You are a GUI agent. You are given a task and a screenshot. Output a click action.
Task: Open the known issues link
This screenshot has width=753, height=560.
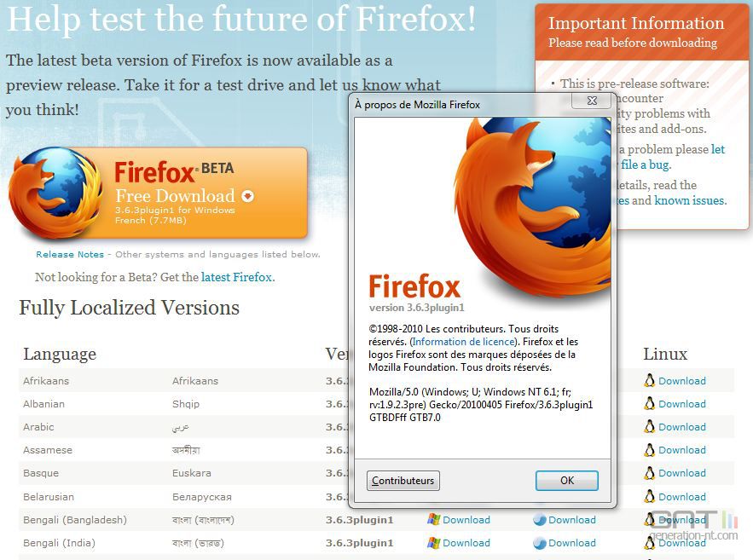(x=690, y=200)
